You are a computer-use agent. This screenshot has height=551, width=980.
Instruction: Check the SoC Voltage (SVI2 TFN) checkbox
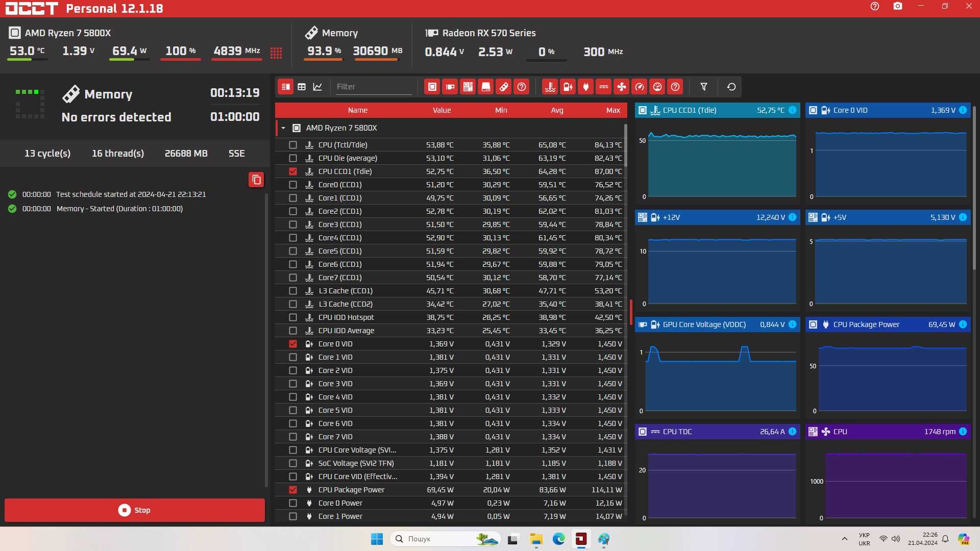293,463
